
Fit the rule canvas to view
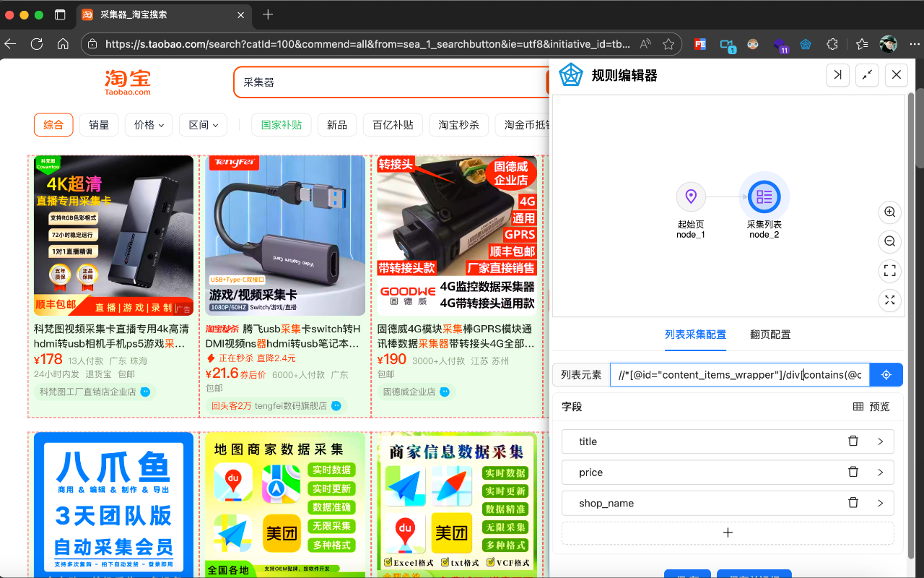click(x=890, y=271)
